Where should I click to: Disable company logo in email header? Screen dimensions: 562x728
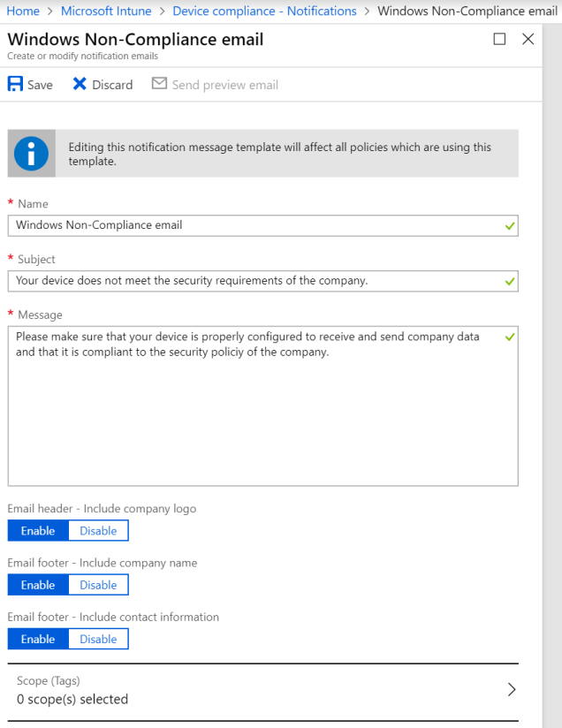point(98,531)
